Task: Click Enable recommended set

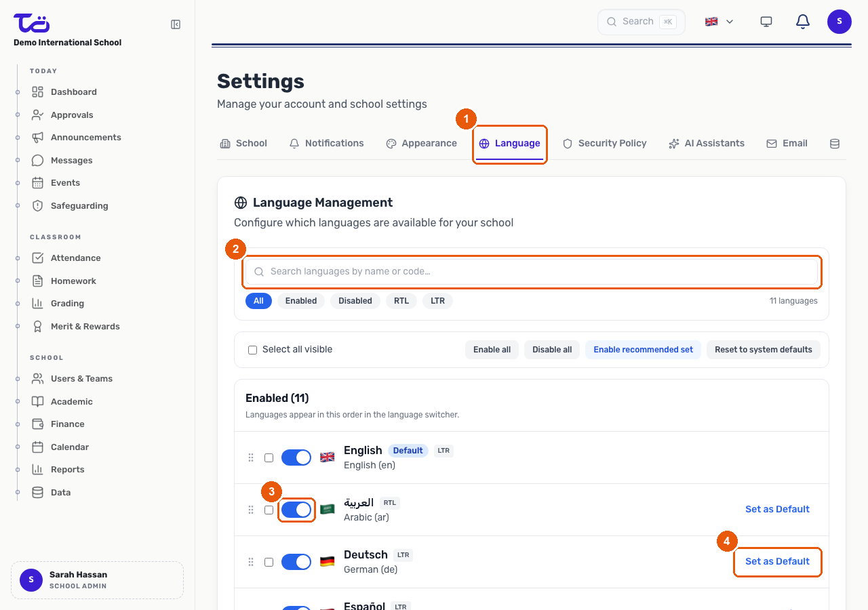Action: tap(644, 350)
